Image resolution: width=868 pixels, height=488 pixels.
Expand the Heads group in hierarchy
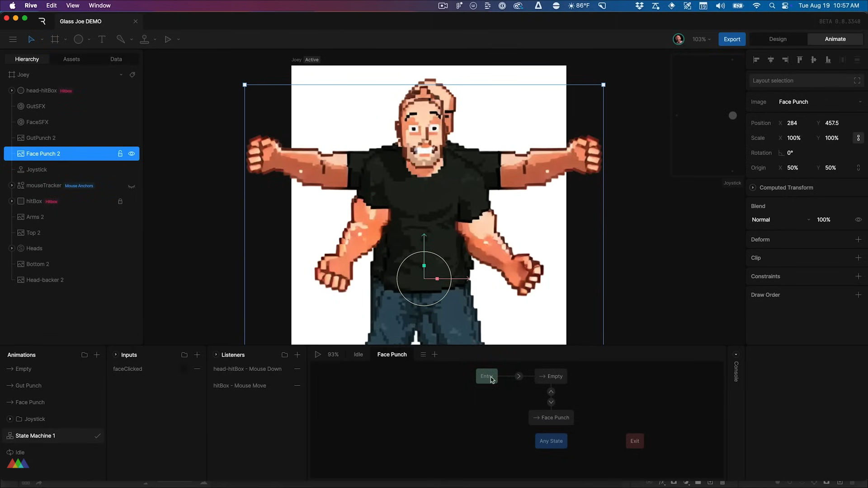[12, 249]
